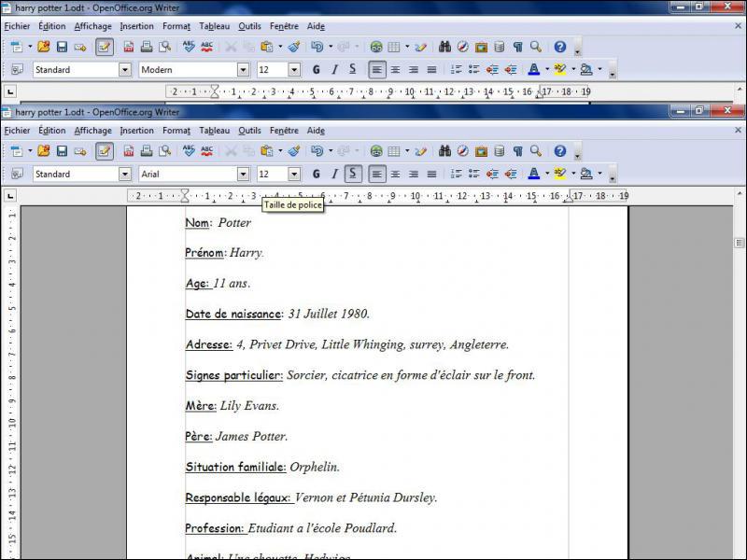This screenshot has width=747, height=560.
Task: Click Paste icon in the front window
Action: click(x=267, y=151)
